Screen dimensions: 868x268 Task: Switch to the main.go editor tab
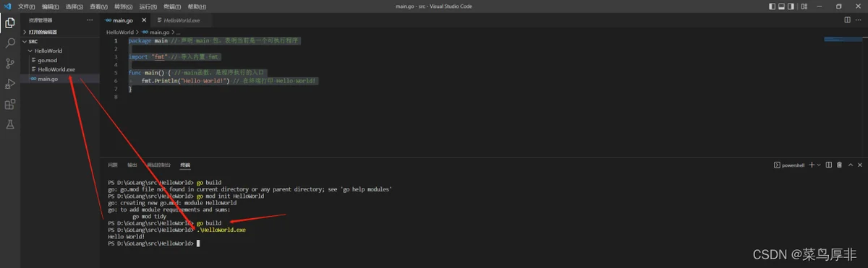tap(125, 20)
